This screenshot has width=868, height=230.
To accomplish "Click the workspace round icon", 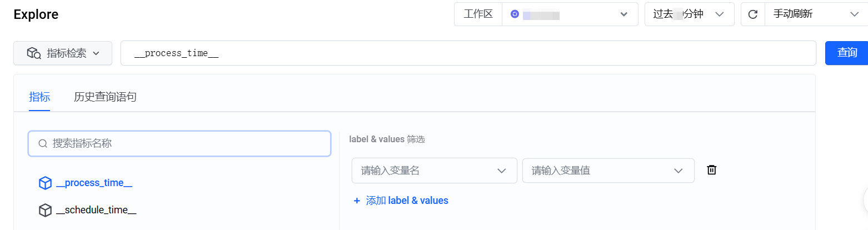I will [x=515, y=14].
